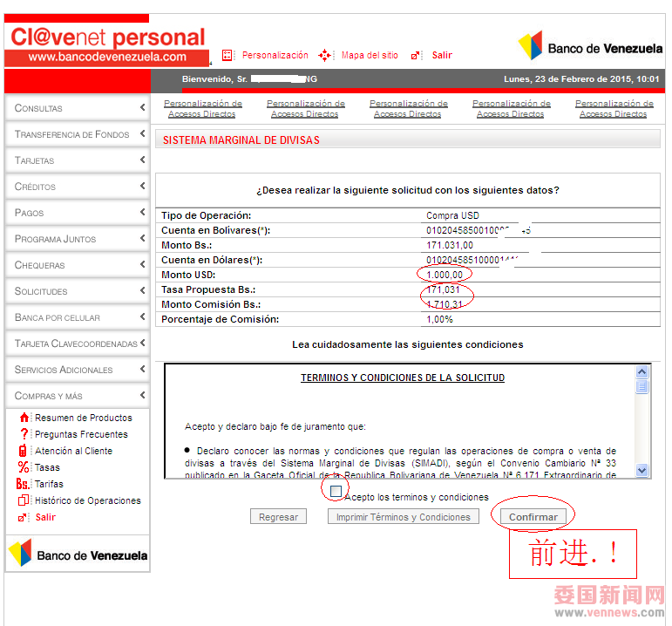Click the Personalización icon in the header
The height and width of the screenshot is (626, 672).
tap(227, 55)
